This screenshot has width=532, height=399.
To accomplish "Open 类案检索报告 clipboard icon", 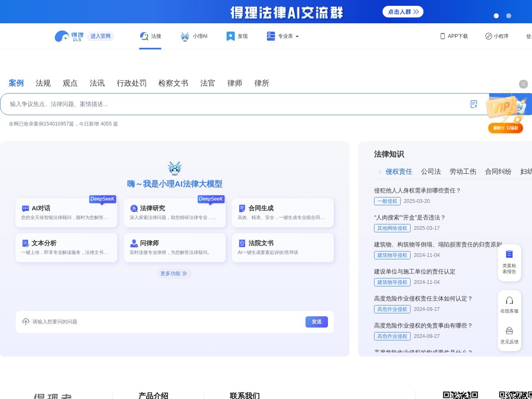I will pos(509,254).
